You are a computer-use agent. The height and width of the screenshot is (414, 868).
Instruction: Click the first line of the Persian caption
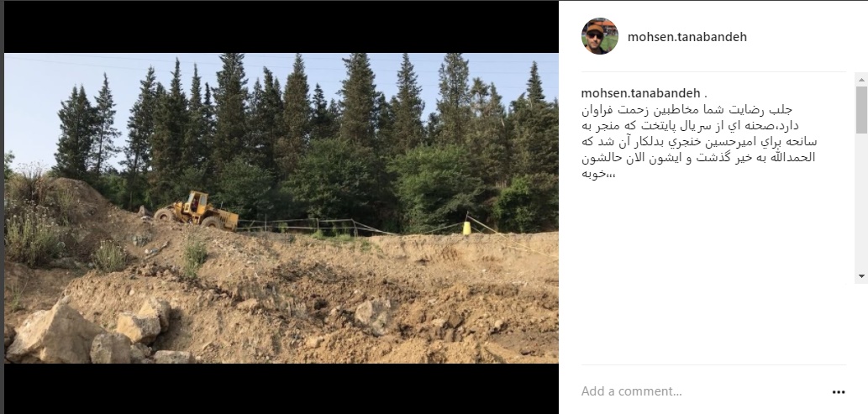[687, 109]
